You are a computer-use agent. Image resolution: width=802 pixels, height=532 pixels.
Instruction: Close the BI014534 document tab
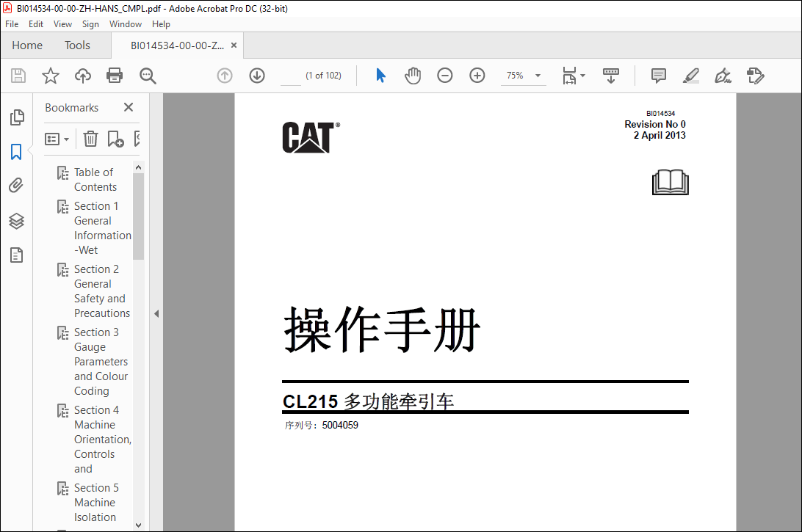(234, 45)
